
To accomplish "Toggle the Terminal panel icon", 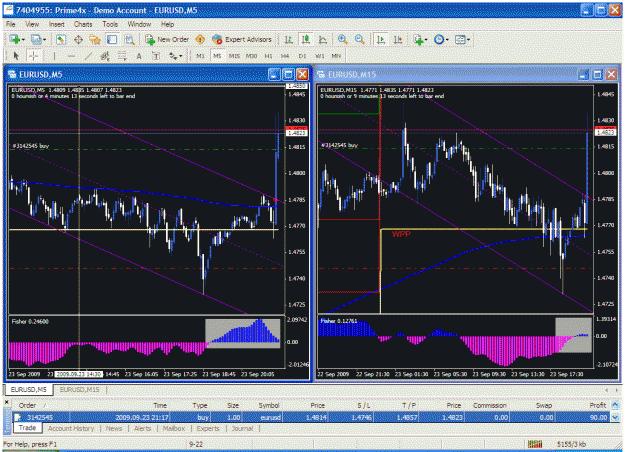I will 112,39.
